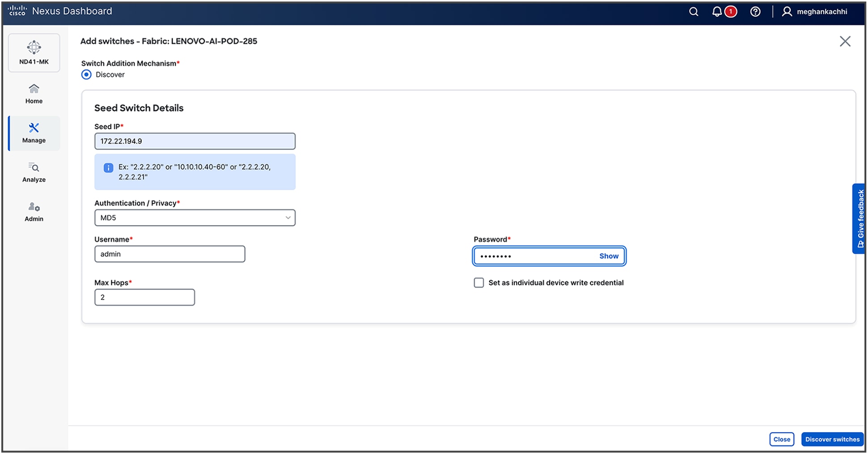Open the Admin section from sidebar
Viewport: 868px width, 454px height.
(x=34, y=211)
